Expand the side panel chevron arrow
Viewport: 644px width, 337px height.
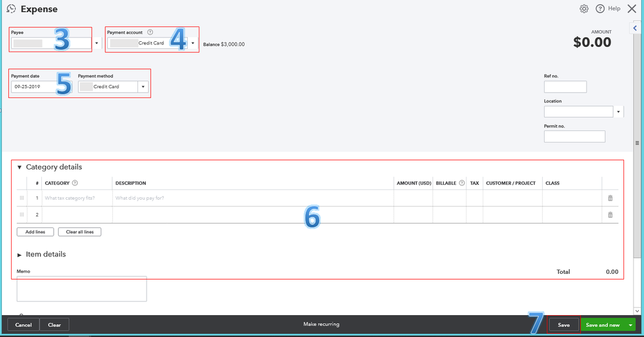click(635, 28)
